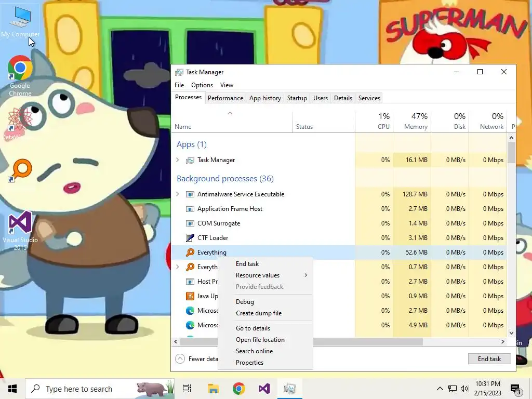Choose Open file location

pos(265,340)
